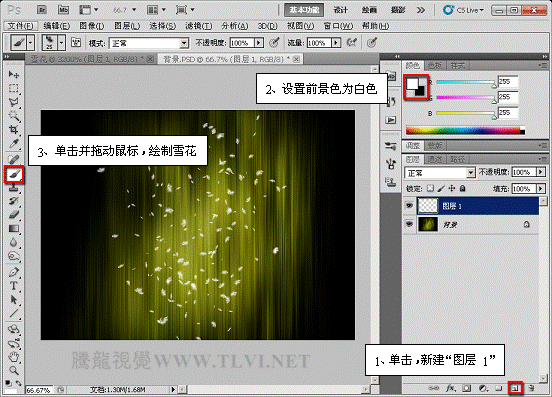The width and height of the screenshot is (552, 397).
Task: Toggle lock position icon
Action: pos(452,189)
